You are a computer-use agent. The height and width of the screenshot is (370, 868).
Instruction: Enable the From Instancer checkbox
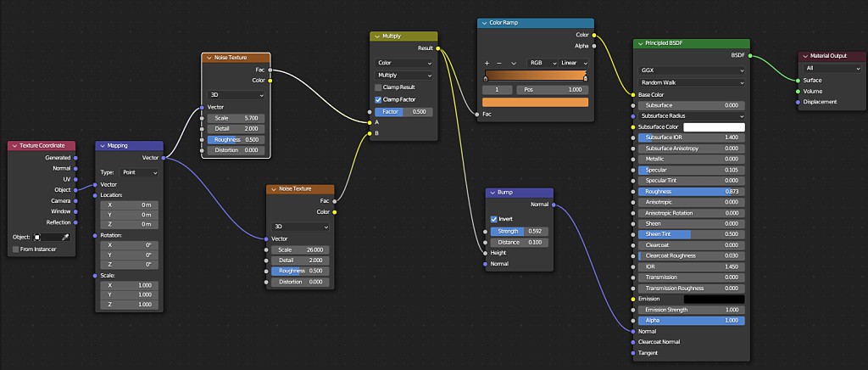(x=15, y=249)
